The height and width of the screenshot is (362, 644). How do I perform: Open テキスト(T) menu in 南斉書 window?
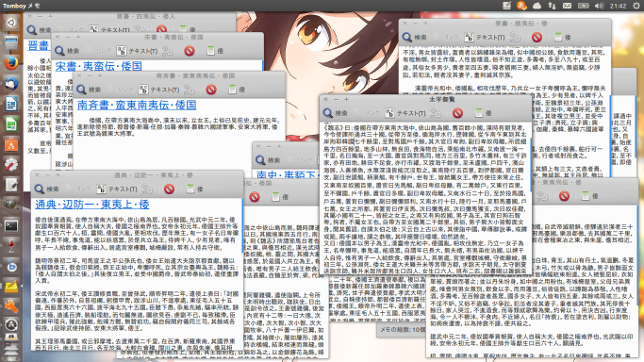[x=159, y=90]
